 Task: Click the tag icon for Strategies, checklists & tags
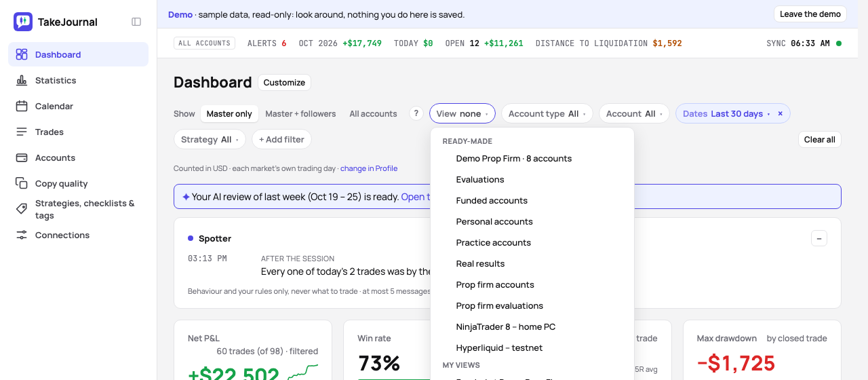click(22, 209)
